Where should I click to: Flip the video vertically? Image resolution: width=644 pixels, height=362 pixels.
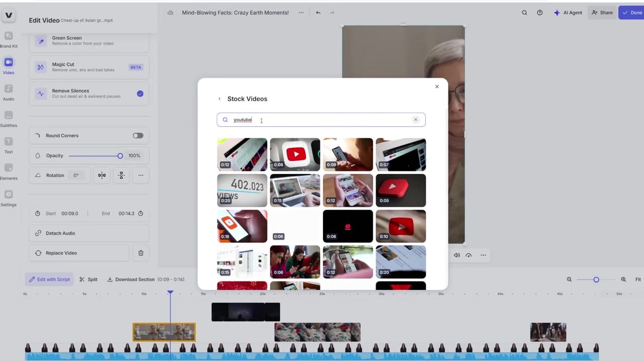pyautogui.click(x=121, y=175)
